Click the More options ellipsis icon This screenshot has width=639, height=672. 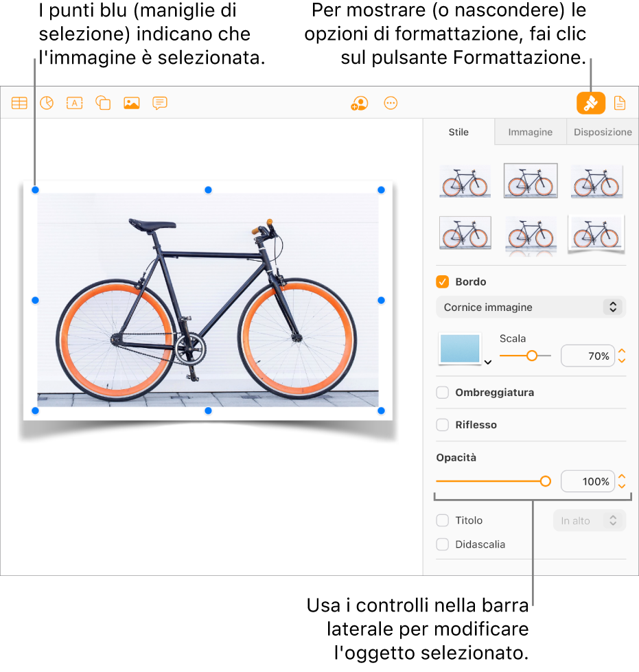(391, 103)
